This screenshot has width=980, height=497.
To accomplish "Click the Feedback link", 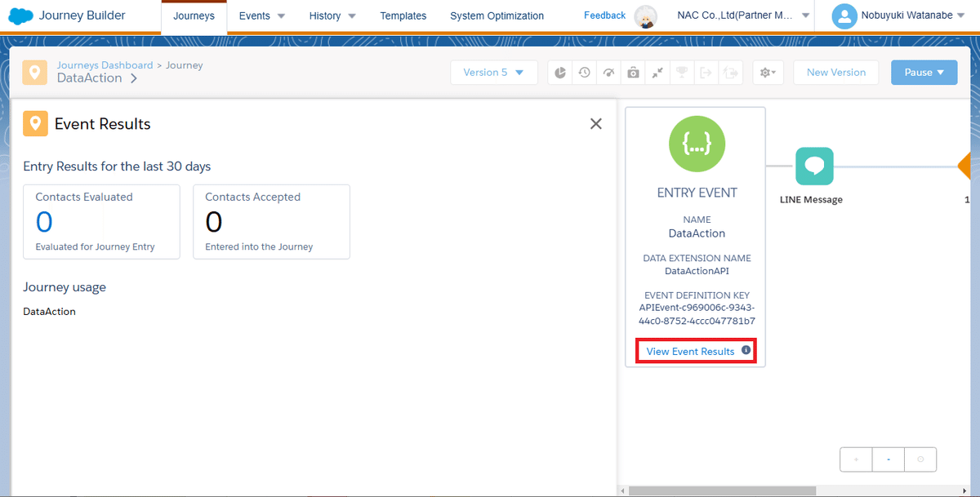I will click(x=604, y=16).
